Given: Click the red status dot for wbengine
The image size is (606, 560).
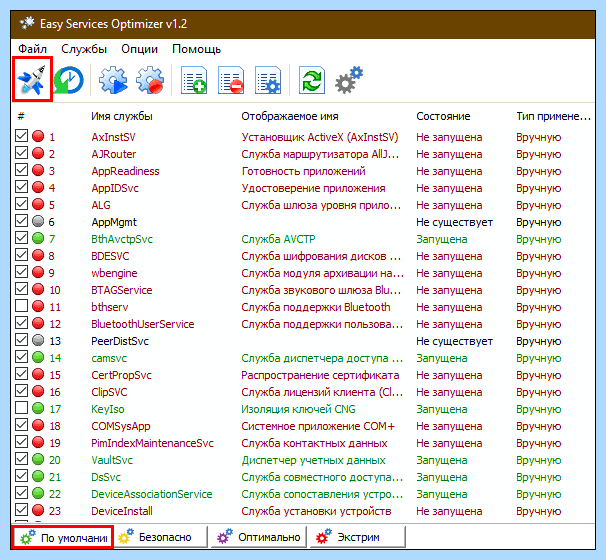Looking at the screenshot, I should 38,272.
